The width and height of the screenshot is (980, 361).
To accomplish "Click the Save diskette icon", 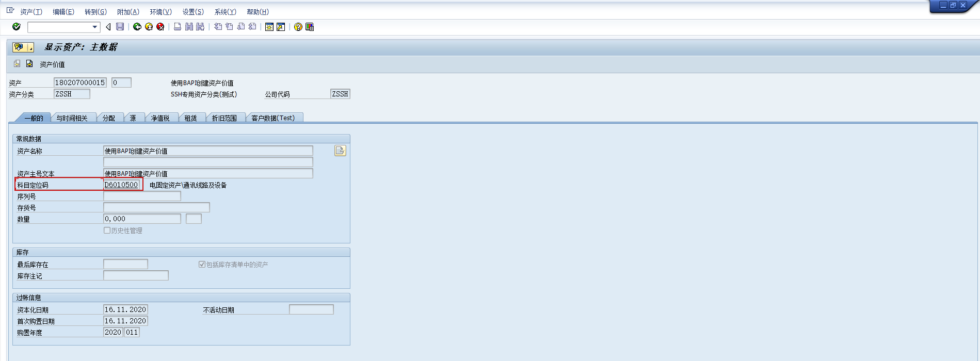I will coord(120,27).
